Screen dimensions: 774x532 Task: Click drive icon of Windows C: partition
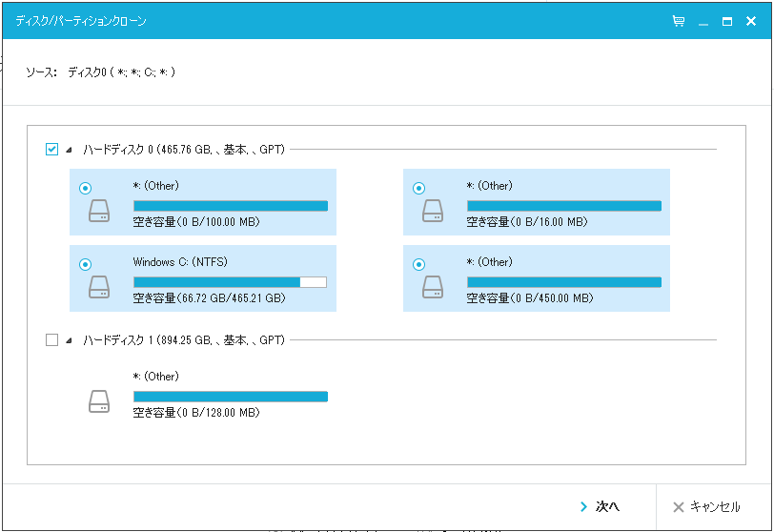100,287
